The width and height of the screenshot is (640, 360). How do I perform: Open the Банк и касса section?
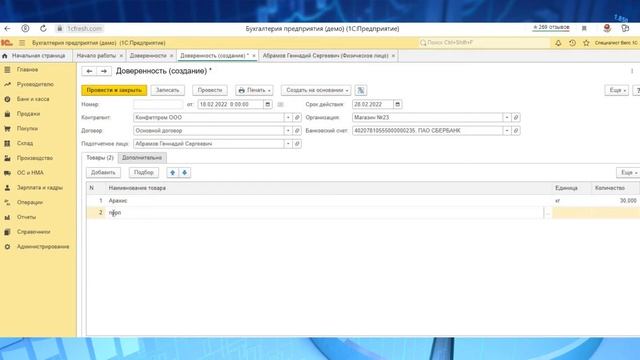coord(33,99)
